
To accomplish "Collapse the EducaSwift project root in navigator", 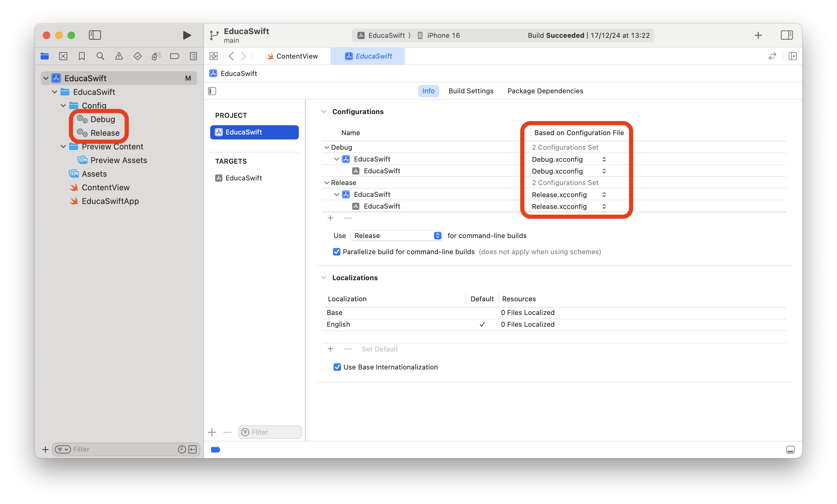I will [x=46, y=78].
